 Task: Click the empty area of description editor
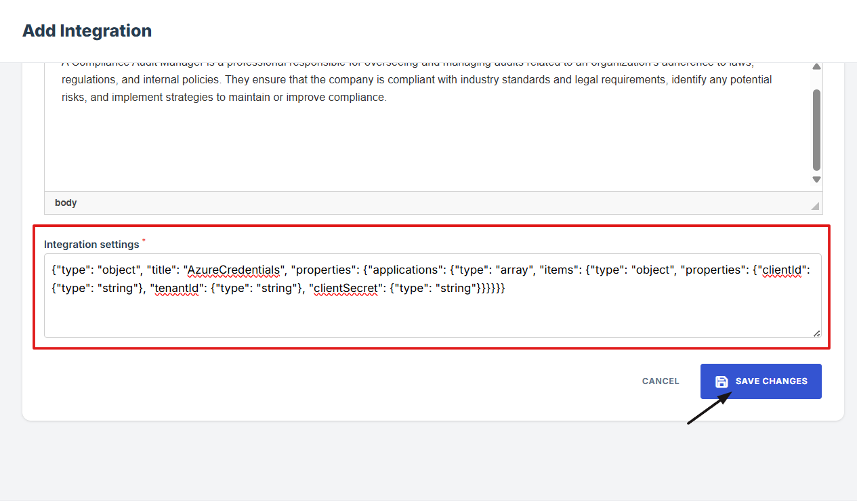[x=427, y=149]
